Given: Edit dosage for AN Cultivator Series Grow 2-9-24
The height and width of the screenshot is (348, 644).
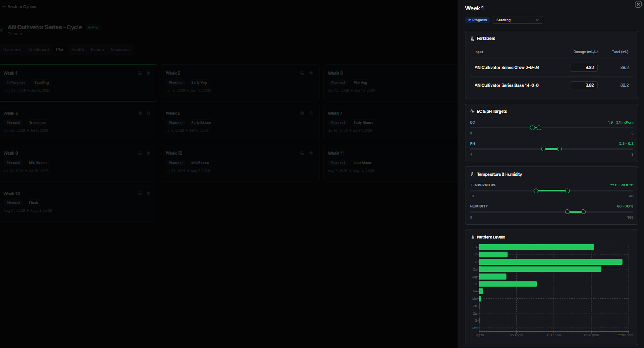Looking at the screenshot, I should click(x=584, y=68).
